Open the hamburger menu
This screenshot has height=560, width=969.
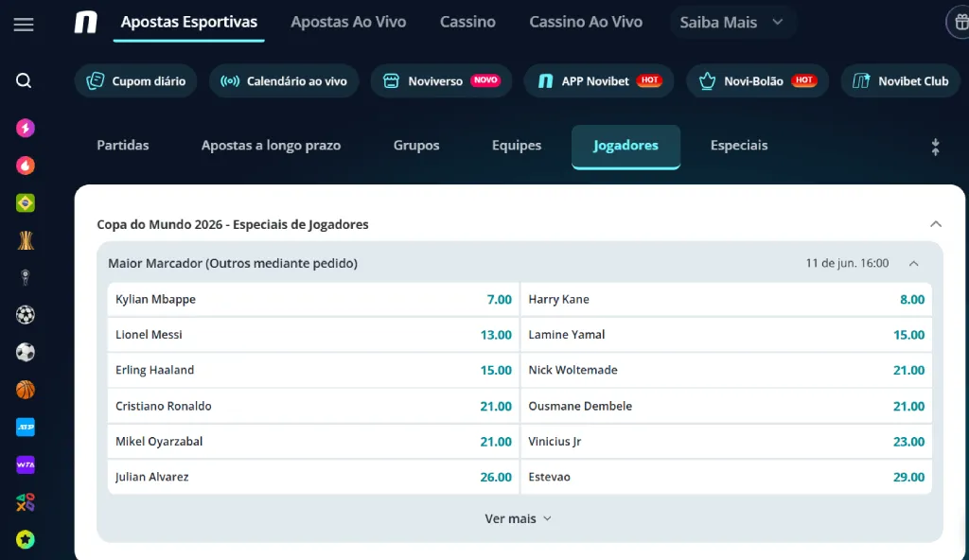click(24, 24)
